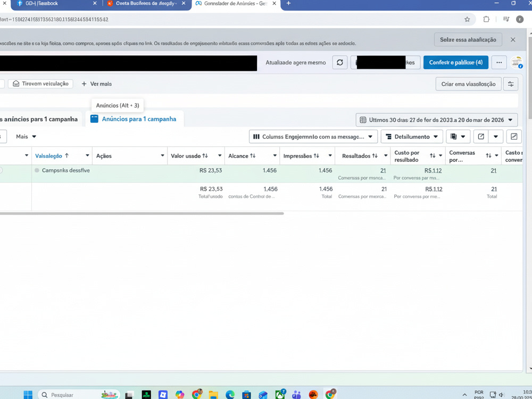Viewport: 532px width, 399px height.
Task: Open the Valor ussdo column menu arrow
Action: (x=220, y=156)
